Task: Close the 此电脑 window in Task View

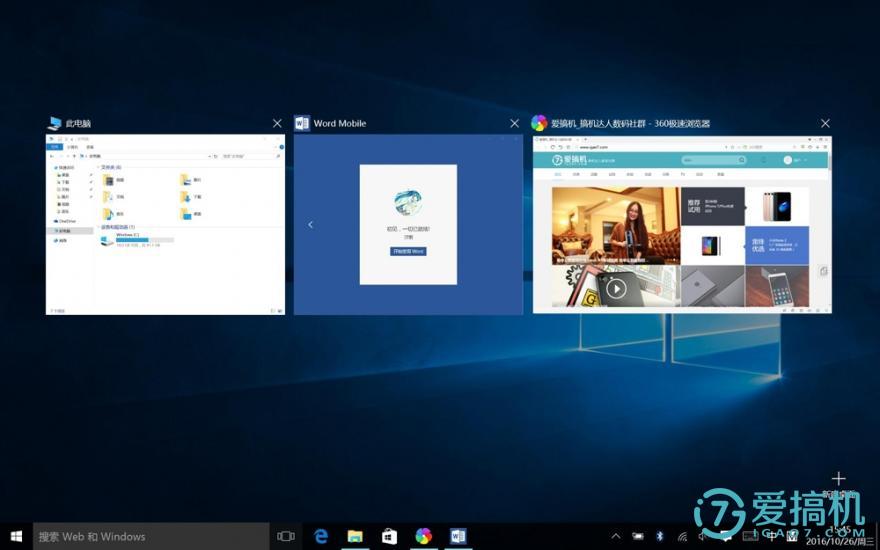Action: click(277, 123)
